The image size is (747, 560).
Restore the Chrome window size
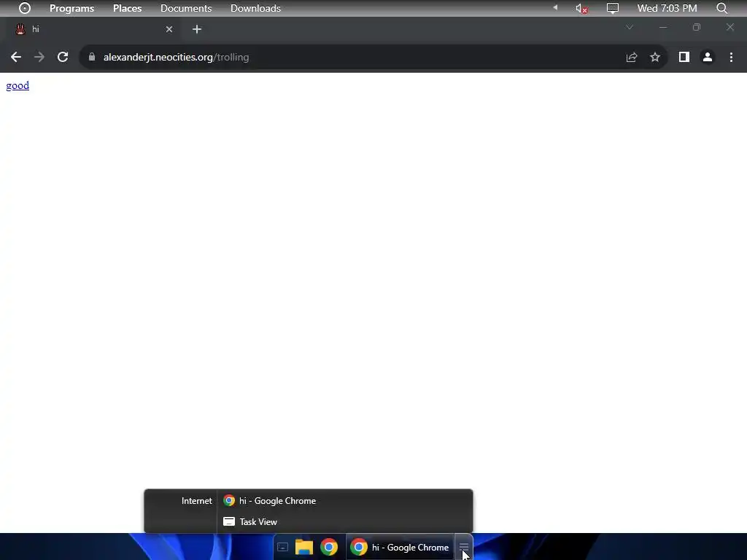coord(697,27)
